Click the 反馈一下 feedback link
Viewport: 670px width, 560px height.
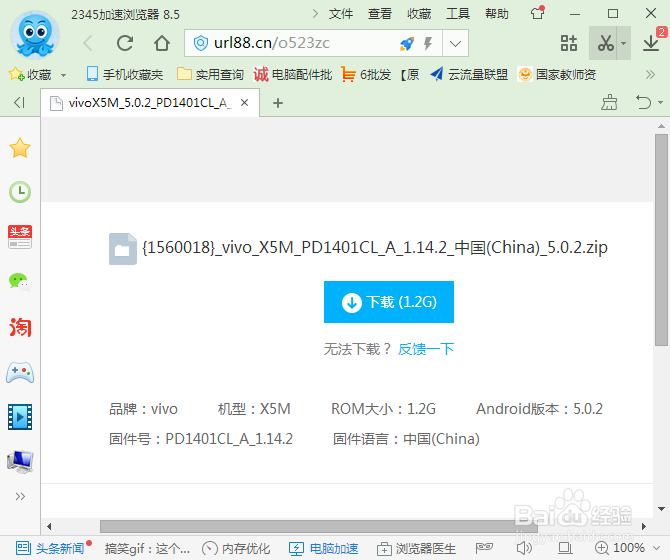pyautogui.click(x=426, y=349)
